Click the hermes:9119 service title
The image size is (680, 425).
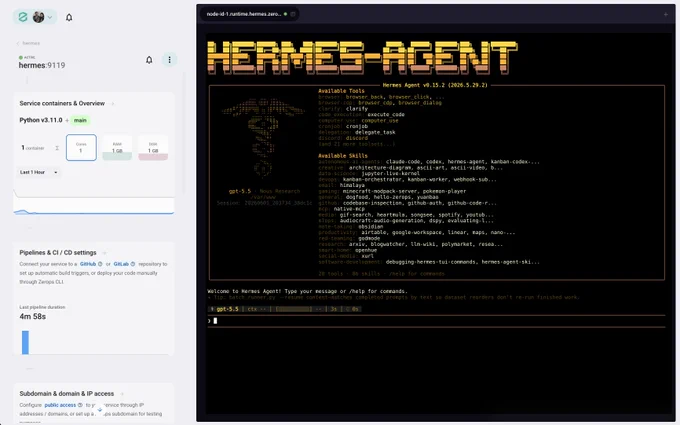click(x=42, y=65)
